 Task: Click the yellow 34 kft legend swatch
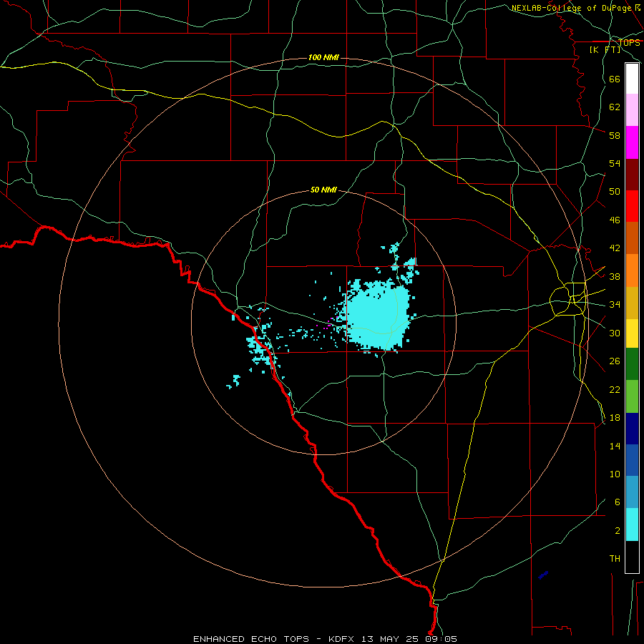[x=632, y=333]
